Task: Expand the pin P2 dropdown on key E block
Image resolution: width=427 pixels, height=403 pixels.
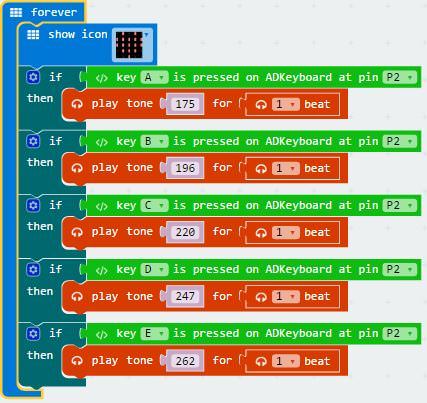Action: pos(400,334)
